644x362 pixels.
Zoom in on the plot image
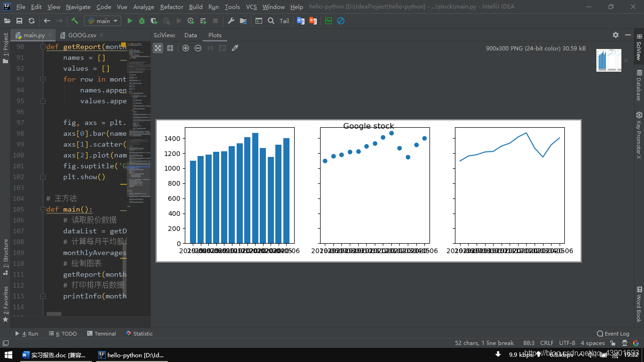click(x=186, y=48)
